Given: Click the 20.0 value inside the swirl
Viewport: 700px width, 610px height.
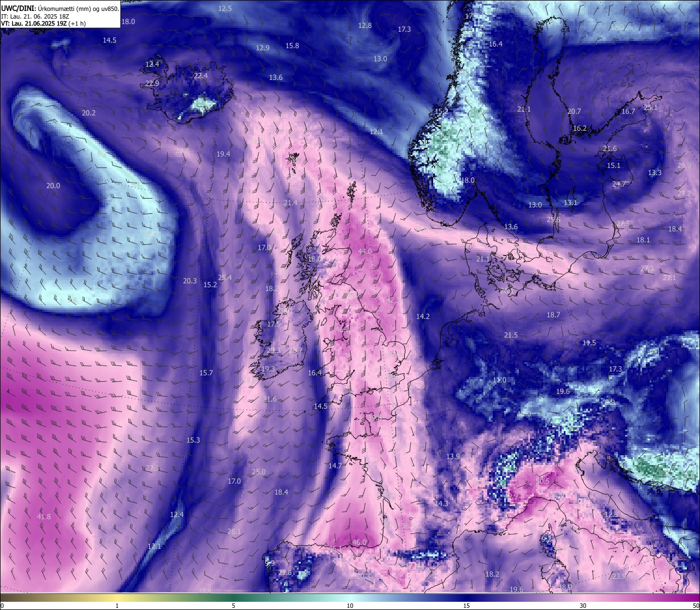Looking at the screenshot, I should (53, 185).
